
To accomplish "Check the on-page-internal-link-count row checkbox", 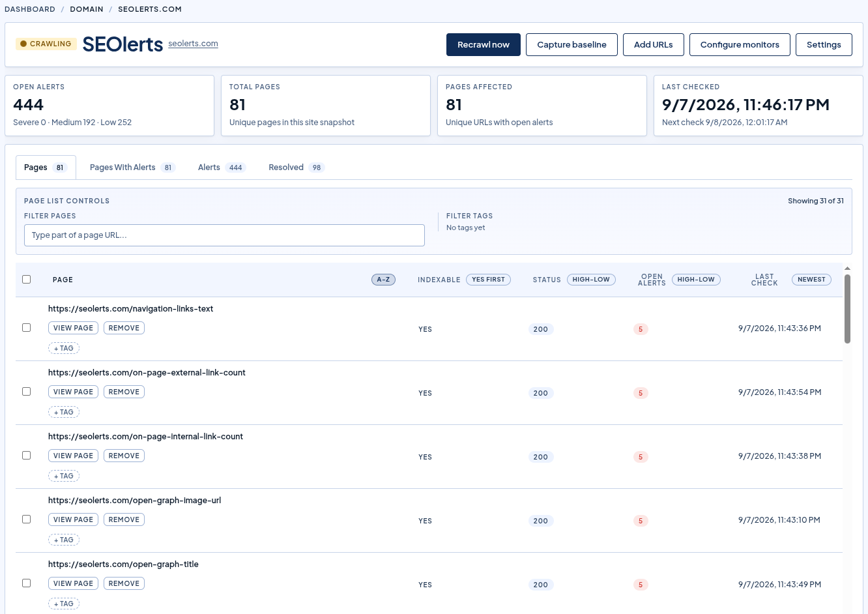I will [27, 456].
